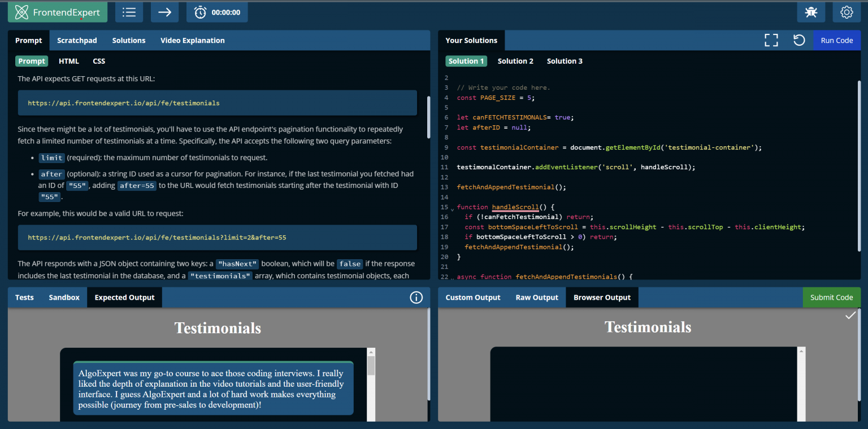This screenshot has width=868, height=429.
Task: Click the Submit Code button
Action: (x=831, y=297)
